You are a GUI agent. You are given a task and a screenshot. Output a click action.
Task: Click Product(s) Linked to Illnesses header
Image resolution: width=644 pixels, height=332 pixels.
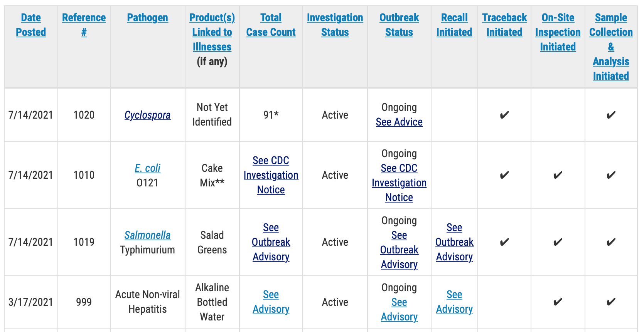(212, 32)
